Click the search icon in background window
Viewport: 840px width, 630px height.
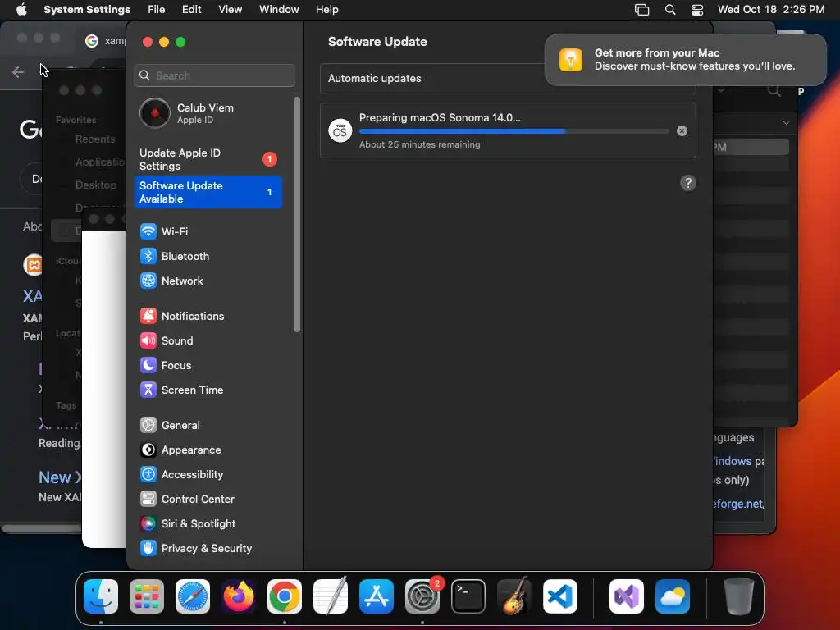[774, 91]
